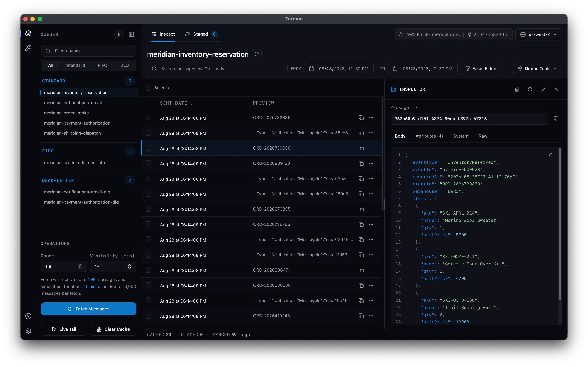Tick checkbox for ORD-2026736766 message

148,224
